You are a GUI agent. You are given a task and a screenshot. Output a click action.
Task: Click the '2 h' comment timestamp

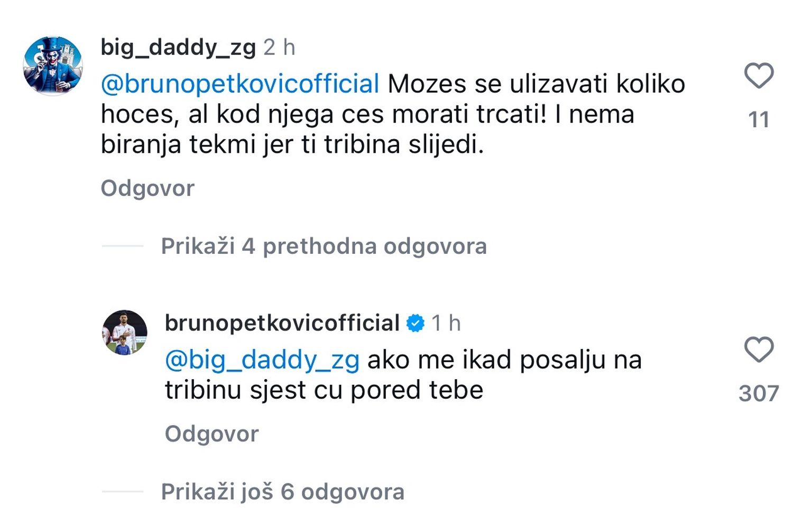(279, 48)
